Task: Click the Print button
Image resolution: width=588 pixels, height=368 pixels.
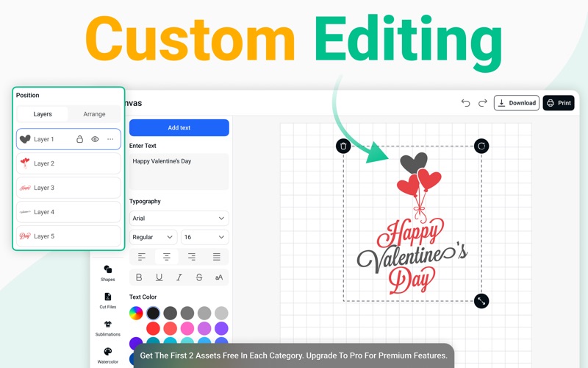Action: pyautogui.click(x=559, y=103)
